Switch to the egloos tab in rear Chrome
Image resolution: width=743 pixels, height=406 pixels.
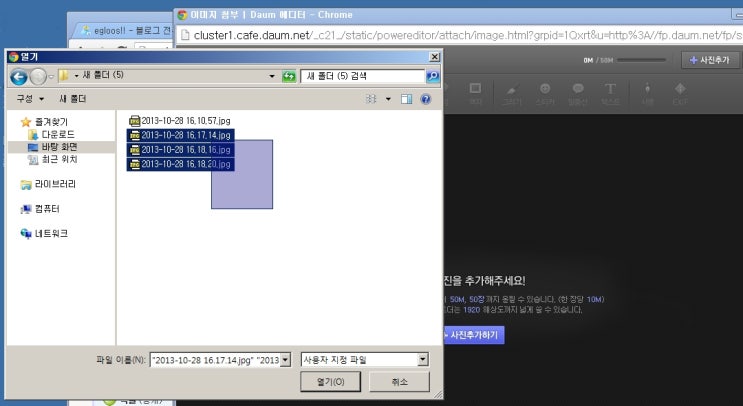click(124, 30)
